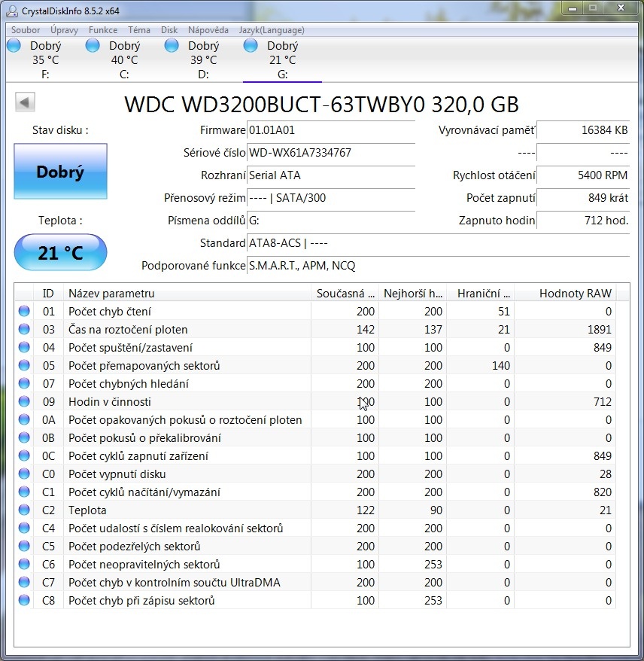This screenshot has height=661, width=644.
Task: Click the 21 °C temperature button
Action: (x=61, y=252)
